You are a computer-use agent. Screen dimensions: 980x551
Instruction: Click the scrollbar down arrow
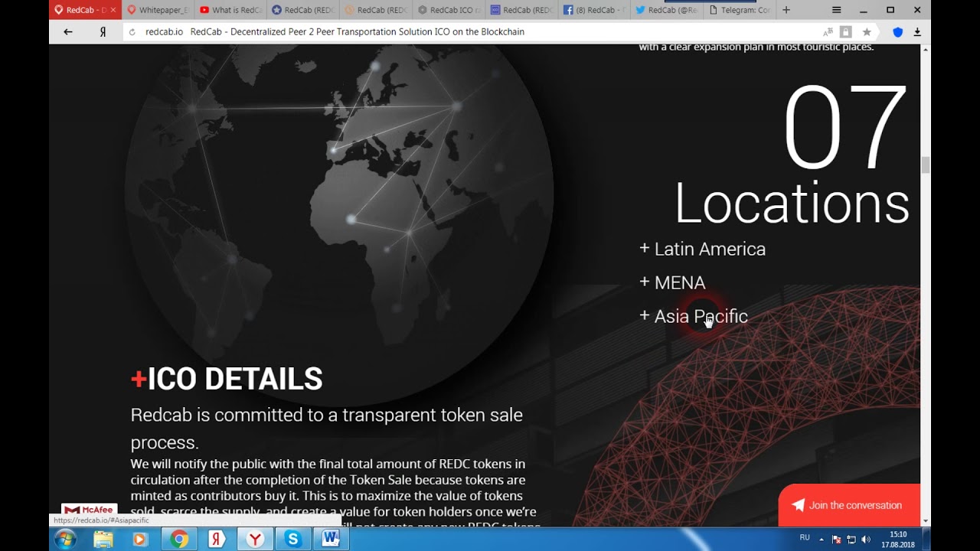(x=926, y=521)
